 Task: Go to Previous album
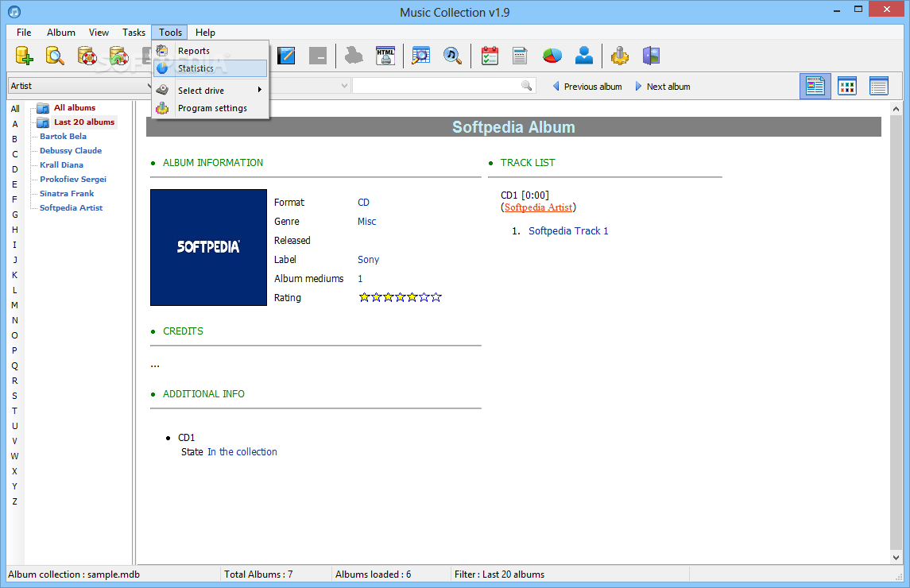pyautogui.click(x=587, y=87)
